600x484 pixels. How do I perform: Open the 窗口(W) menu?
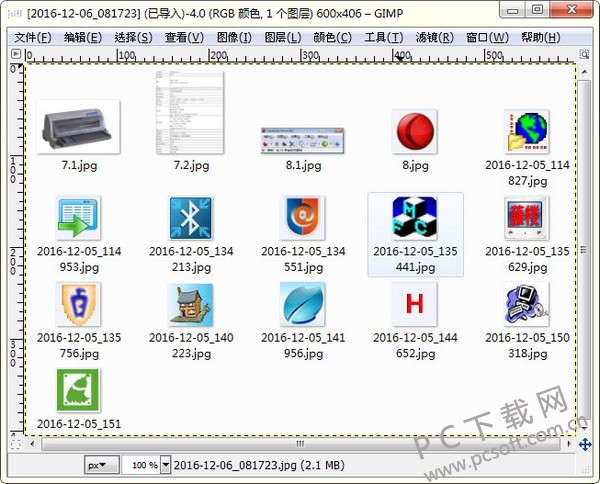click(487, 37)
